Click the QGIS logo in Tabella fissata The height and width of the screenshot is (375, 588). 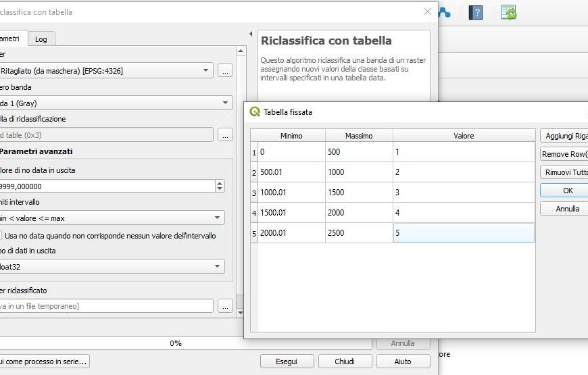click(x=255, y=111)
